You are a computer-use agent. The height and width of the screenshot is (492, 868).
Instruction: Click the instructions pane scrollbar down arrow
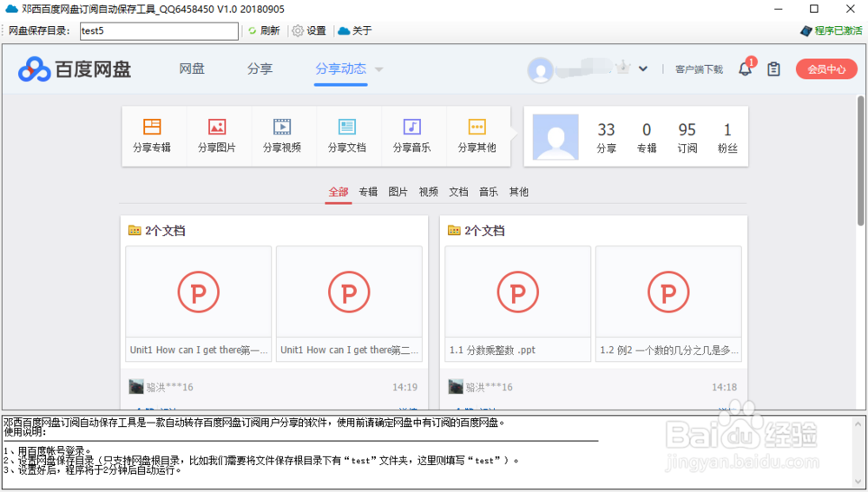tap(858, 481)
